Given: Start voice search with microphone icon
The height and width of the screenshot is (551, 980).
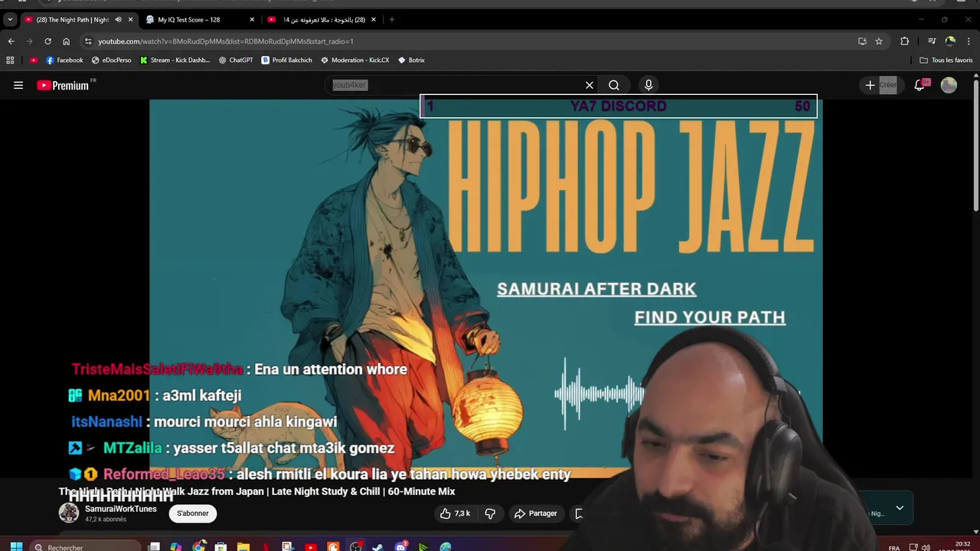Looking at the screenshot, I should (x=648, y=86).
